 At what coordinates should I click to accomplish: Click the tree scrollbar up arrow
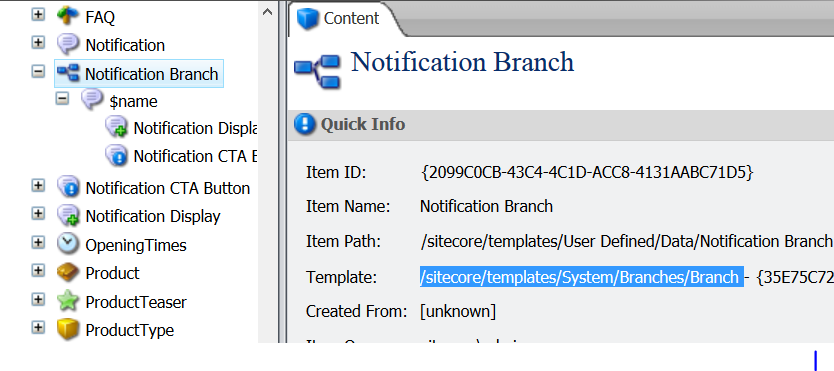tap(268, 12)
